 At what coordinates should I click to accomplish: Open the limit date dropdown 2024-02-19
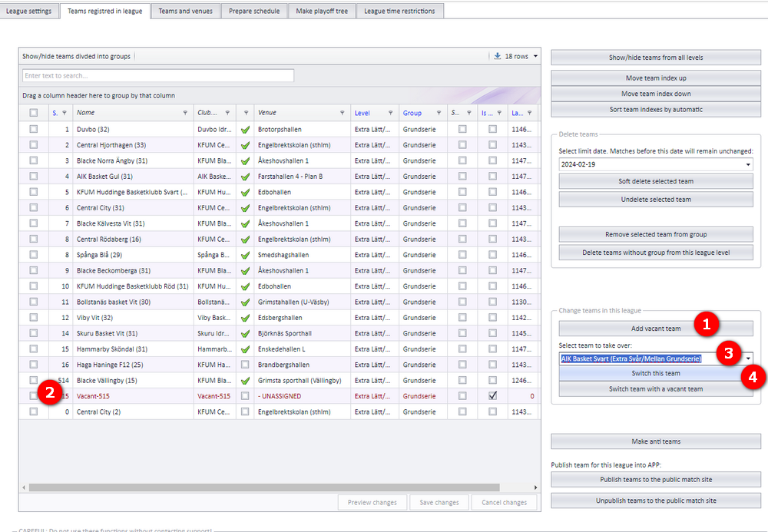pos(748,164)
